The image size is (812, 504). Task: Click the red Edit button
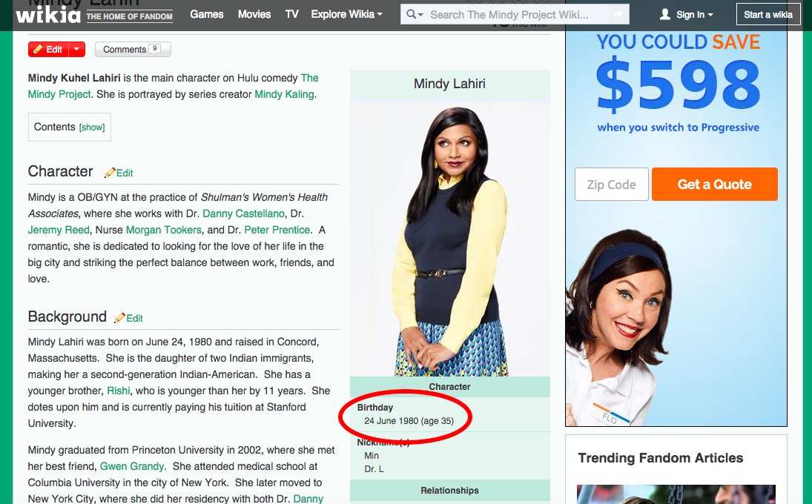pyautogui.click(x=48, y=49)
